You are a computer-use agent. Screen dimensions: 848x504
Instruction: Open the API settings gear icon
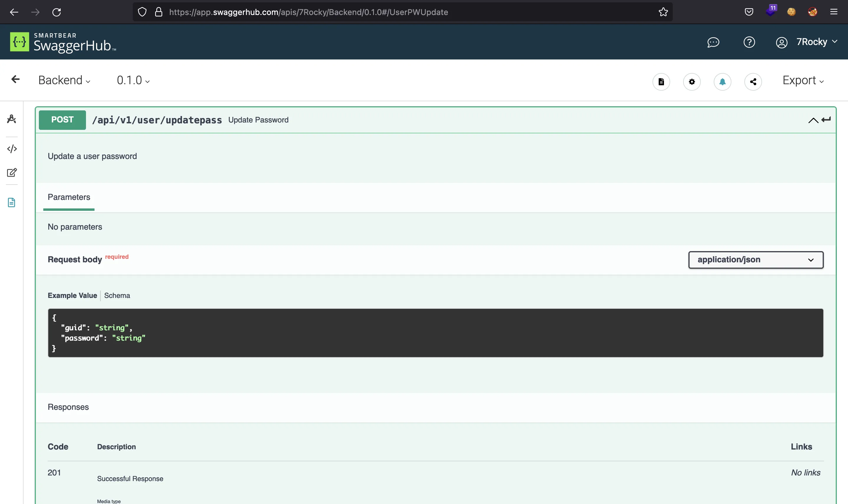click(691, 82)
